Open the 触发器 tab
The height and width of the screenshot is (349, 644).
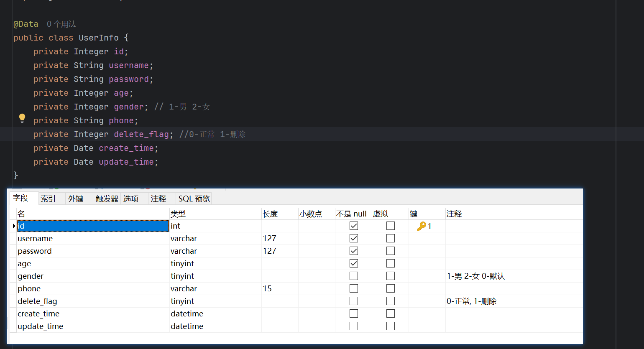(x=107, y=199)
